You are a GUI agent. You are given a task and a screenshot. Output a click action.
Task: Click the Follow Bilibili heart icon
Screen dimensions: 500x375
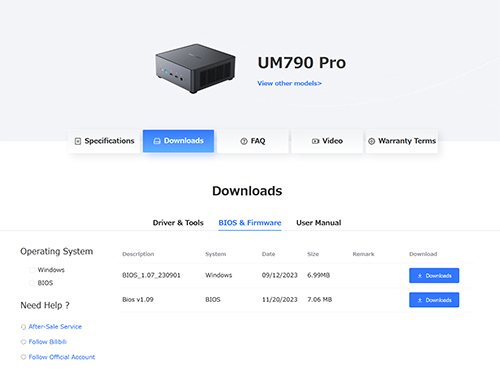23,342
